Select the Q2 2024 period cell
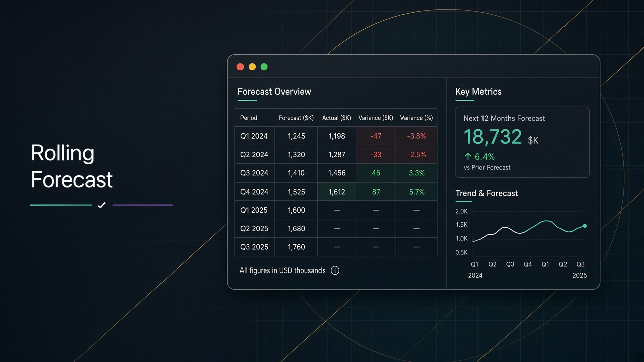Image resolution: width=644 pixels, height=362 pixels. point(254,154)
